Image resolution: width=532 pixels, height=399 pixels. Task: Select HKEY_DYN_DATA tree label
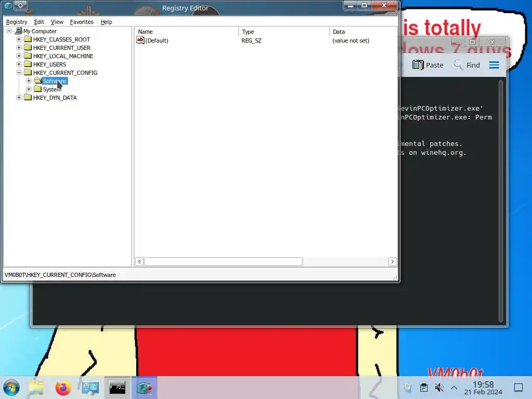55,98
